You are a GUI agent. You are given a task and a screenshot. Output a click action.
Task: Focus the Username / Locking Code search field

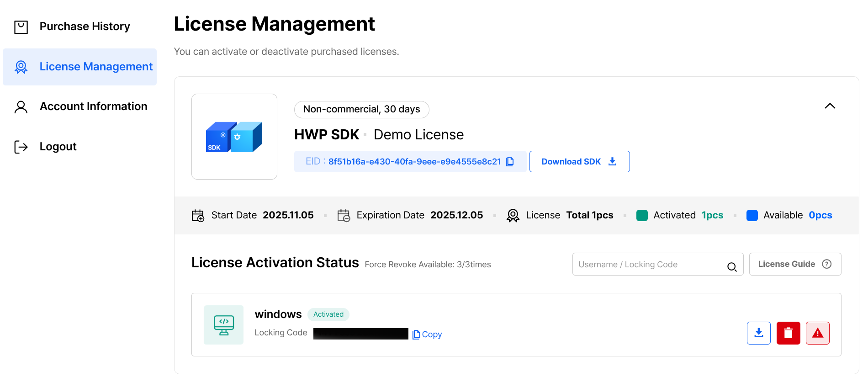(649, 265)
